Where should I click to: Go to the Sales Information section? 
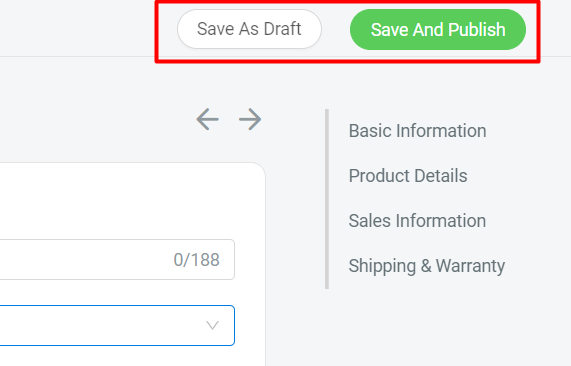417,221
